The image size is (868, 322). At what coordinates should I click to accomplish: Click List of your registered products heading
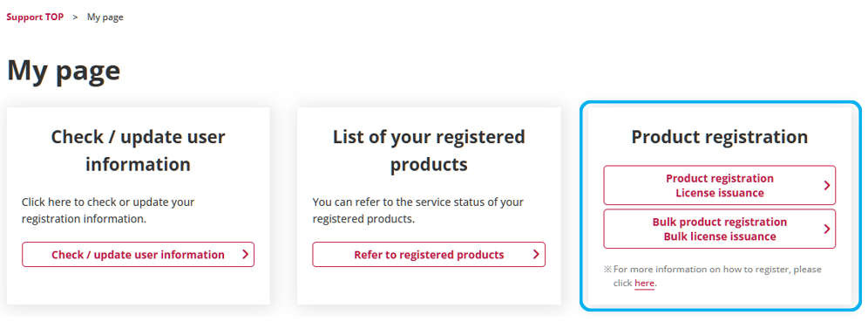[429, 150]
